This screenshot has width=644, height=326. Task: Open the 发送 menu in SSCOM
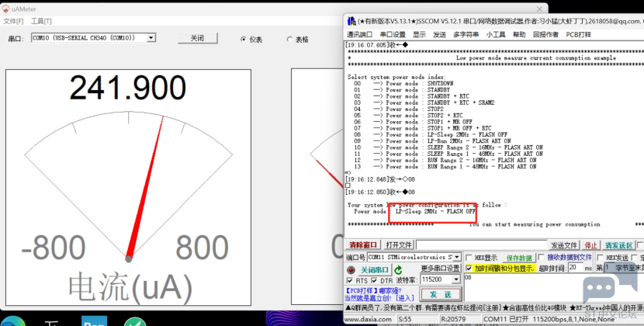pyautogui.click(x=439, y=34)
